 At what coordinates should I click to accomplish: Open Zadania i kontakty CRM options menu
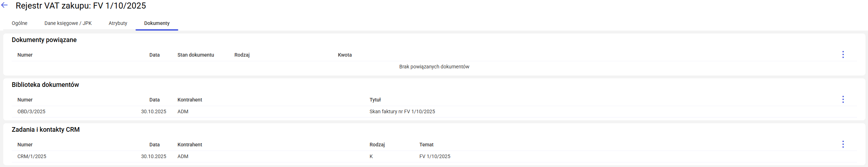click(843, 144)
